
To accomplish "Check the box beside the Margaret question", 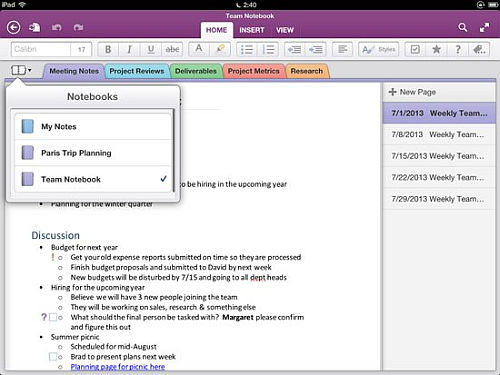I will click(x=53, y=317).
